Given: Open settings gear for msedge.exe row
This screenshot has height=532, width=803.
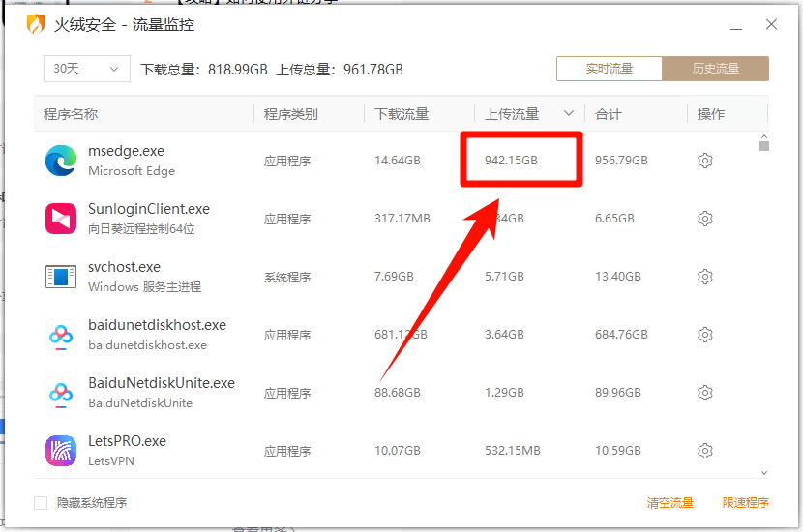Looking at the screenshot, I should tap(704, 161).
